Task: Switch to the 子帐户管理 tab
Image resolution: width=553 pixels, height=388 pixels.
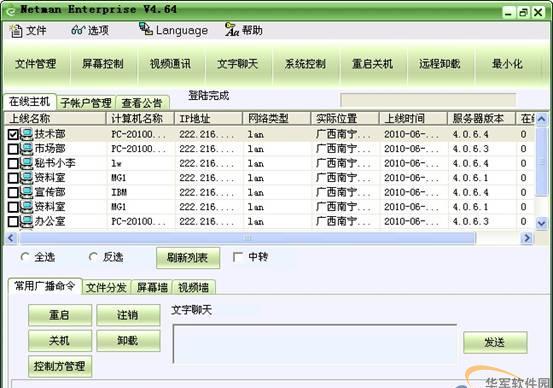Action: tap(86, 103)
